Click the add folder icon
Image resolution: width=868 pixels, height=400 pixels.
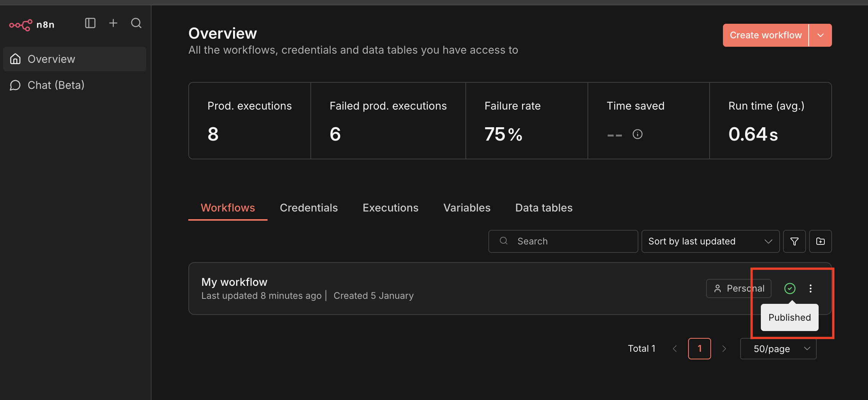click(820, 241)
